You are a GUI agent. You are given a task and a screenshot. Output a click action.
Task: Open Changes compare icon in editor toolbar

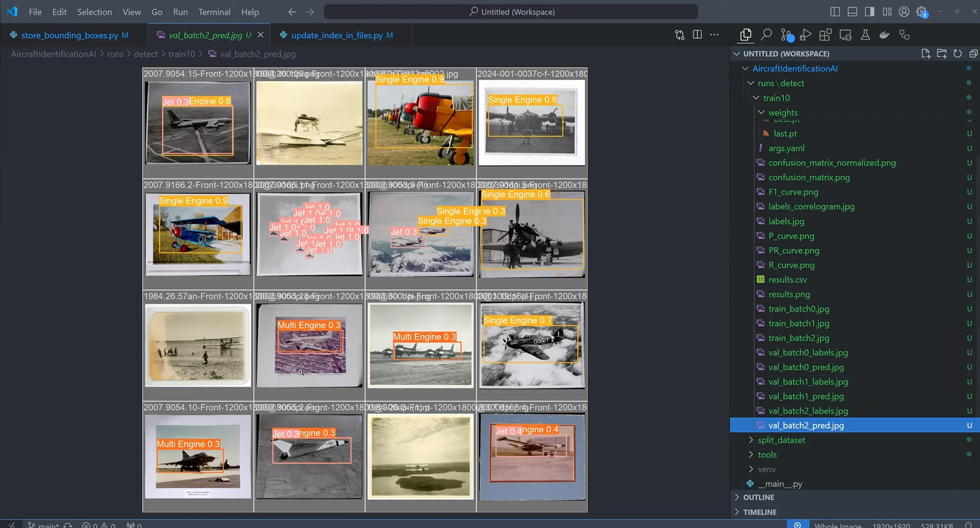(680, 35)
